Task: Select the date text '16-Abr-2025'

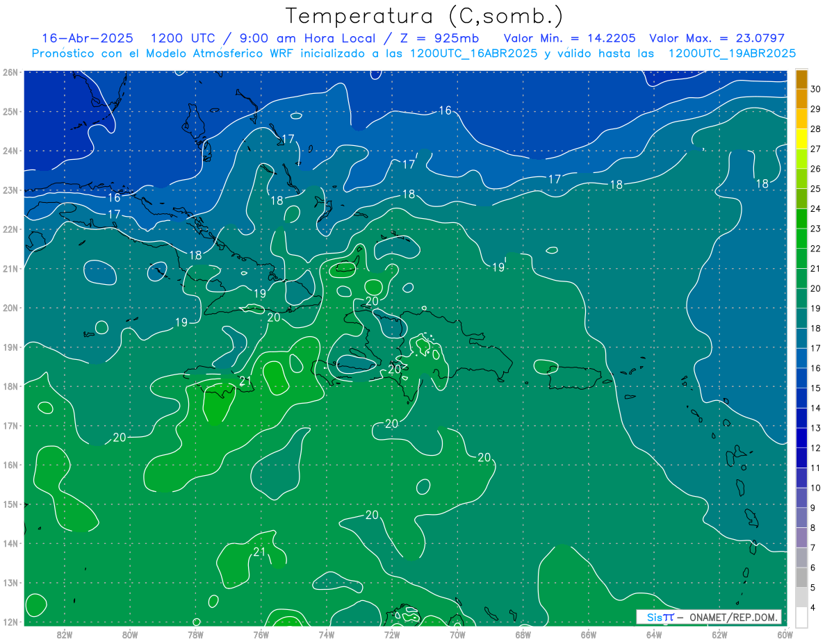Action: point(88,38)
